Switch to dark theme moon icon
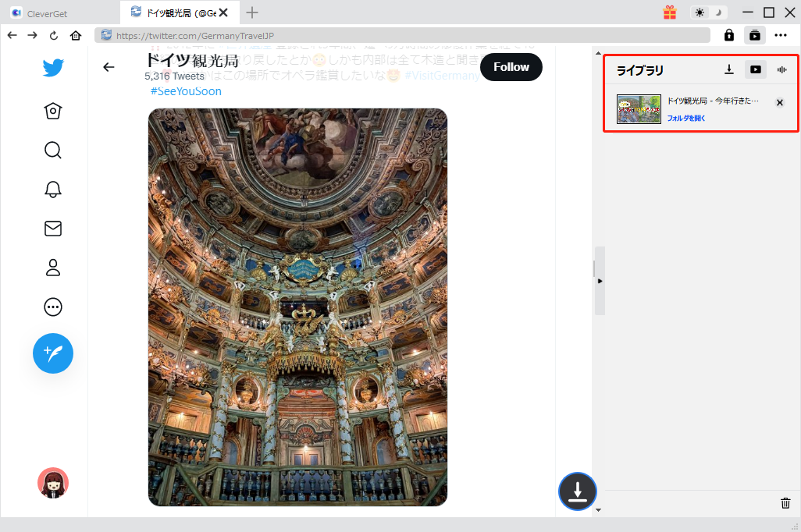Image resolution: width=801 pixels, height=532 pixels. [718, 12]
